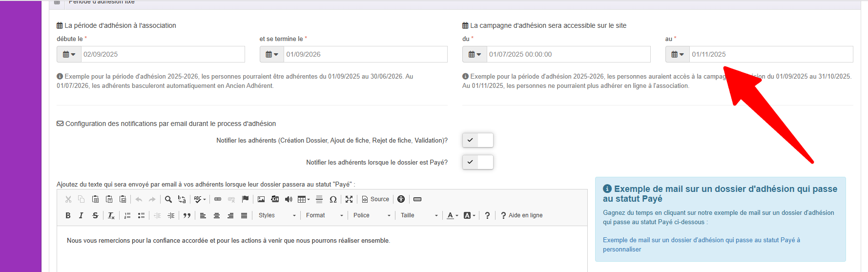868x272 pixels.
Task: Open the find (magnifier) tool in the editor
Action: coord(168,199)
